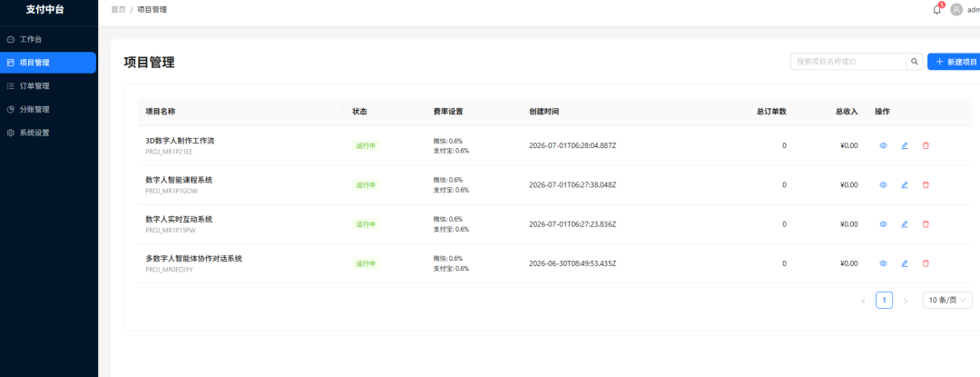Open the notification bell
Image resolution: width=980 pixels, height=377 pixels.
(936, 9)
